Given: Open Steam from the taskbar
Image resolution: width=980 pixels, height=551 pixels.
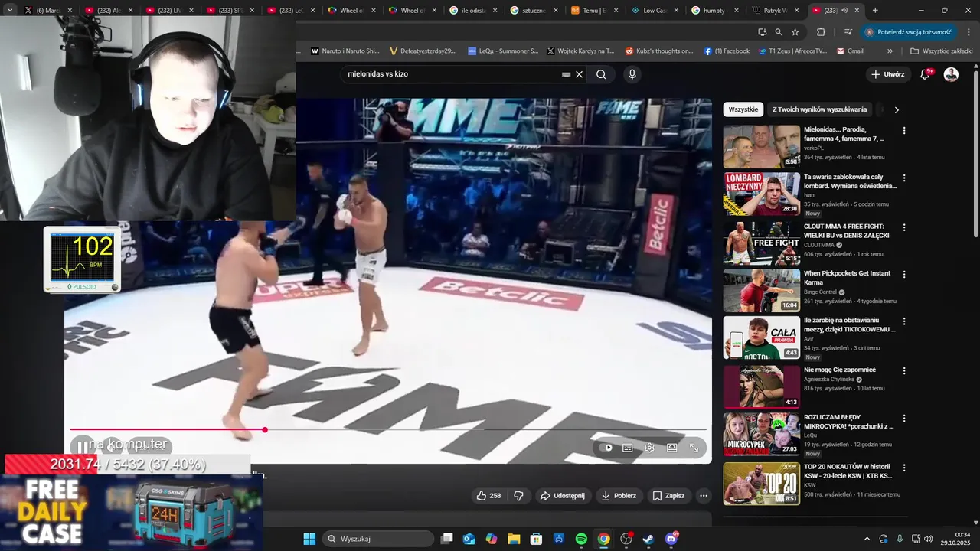Looking at the screenshot, I should tap(648, 539).
